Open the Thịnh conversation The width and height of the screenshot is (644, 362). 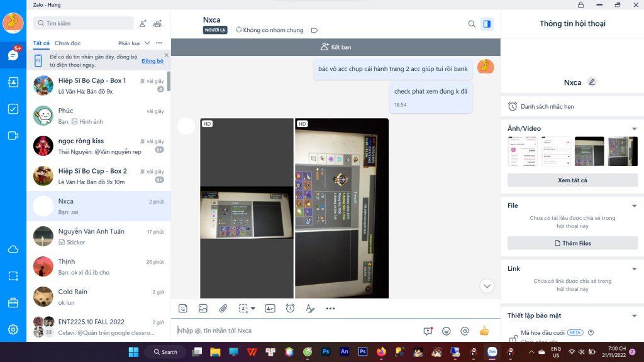[x=99, y=266]
